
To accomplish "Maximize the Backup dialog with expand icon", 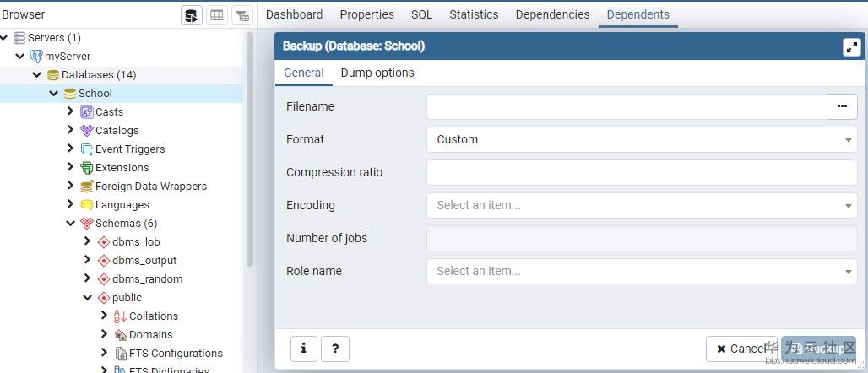I will [851, 47].
